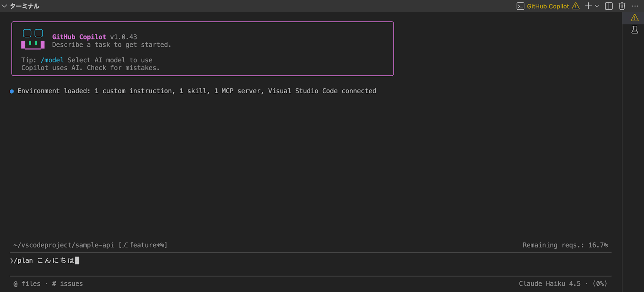Image resolution: width=644 pixels, height=292 pixels.
Task: Select the warning terminal in right sidebar
Action: tap(635, 18)
